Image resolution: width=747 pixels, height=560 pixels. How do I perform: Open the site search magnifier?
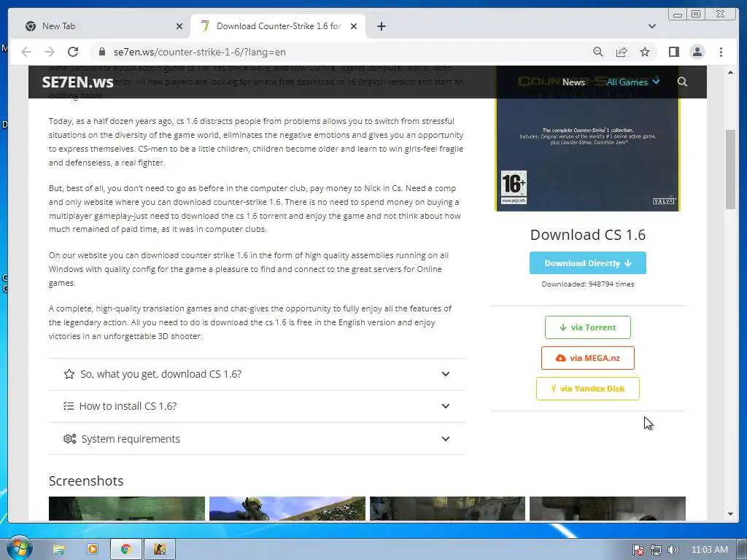[682, 82]
